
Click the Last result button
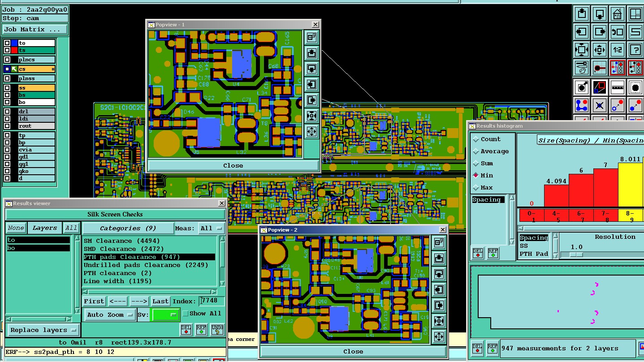(x=160, y=302)
